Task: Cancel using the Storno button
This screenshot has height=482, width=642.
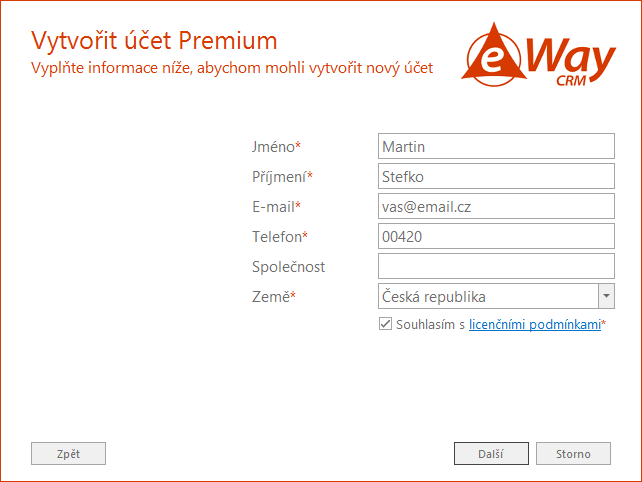Action: [x=573, y=453]
